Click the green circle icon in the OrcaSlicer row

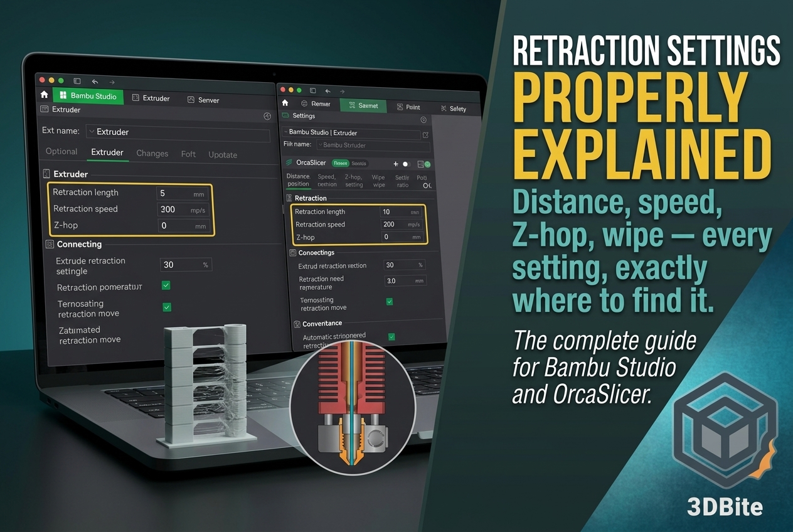coord(427,164)
